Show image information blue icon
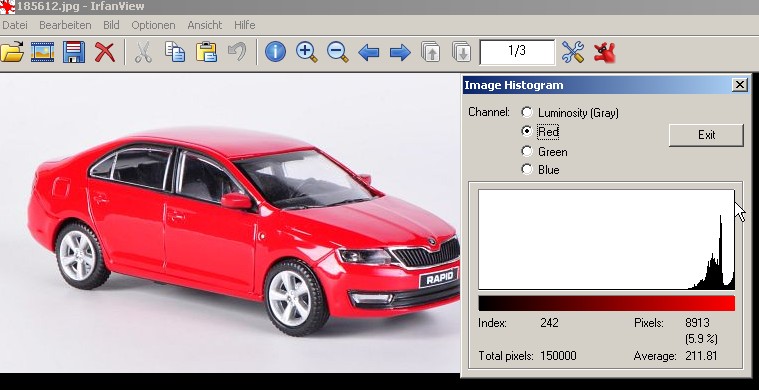The image size is (759, 390). click(275, 52)
